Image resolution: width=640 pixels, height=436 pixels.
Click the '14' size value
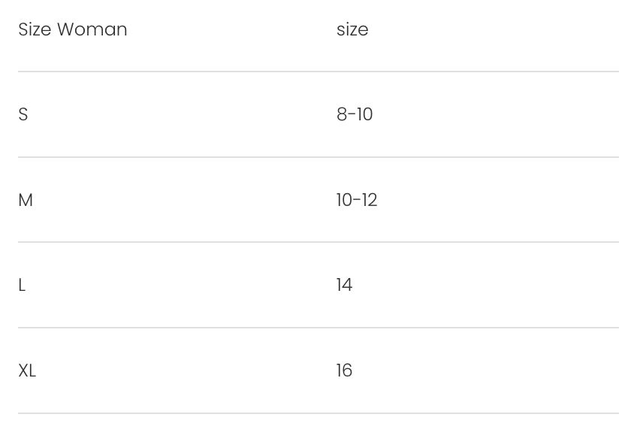pos(344,286)
